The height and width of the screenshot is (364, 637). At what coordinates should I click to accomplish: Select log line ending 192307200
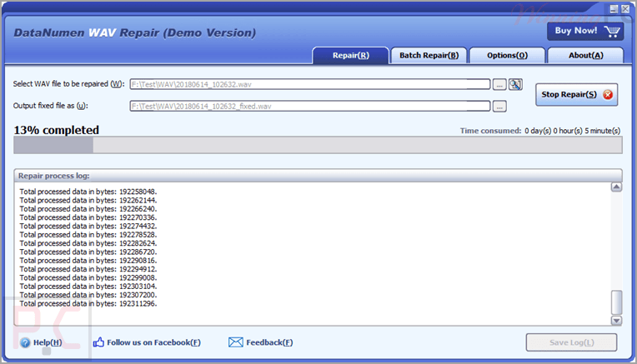point(88,295)
